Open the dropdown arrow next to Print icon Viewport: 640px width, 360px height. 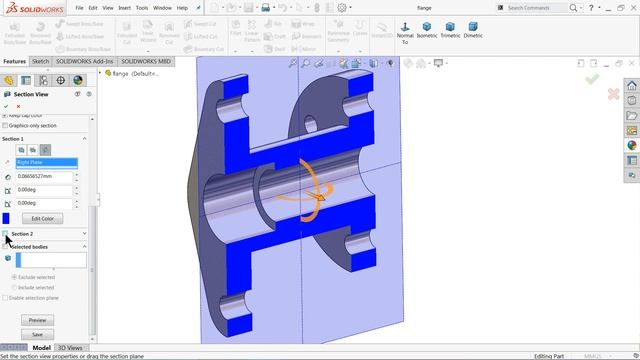[274, 8]
